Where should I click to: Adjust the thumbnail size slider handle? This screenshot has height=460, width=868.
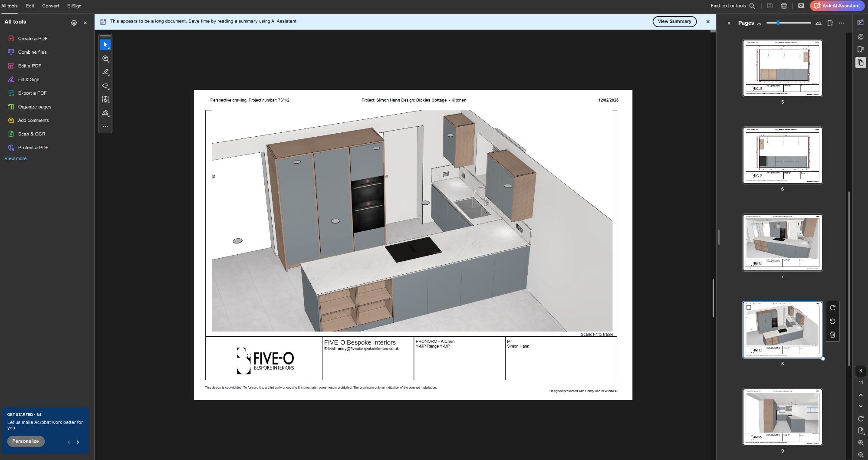[778, 23]
